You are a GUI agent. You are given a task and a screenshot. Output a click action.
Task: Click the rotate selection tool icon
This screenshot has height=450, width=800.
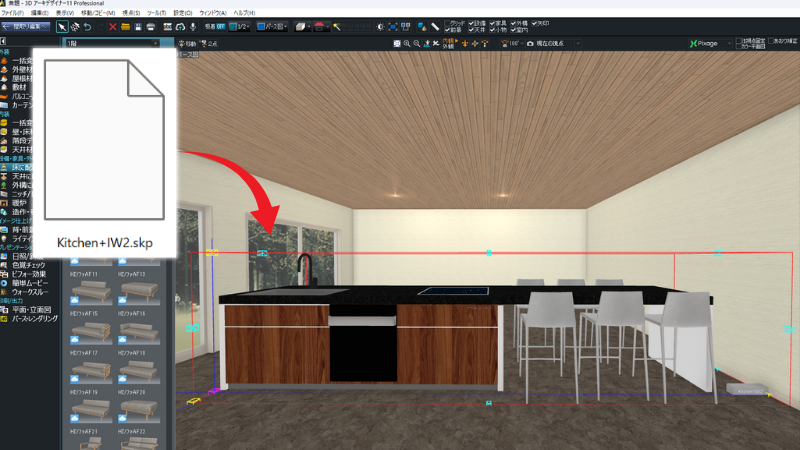pos(75,27)
